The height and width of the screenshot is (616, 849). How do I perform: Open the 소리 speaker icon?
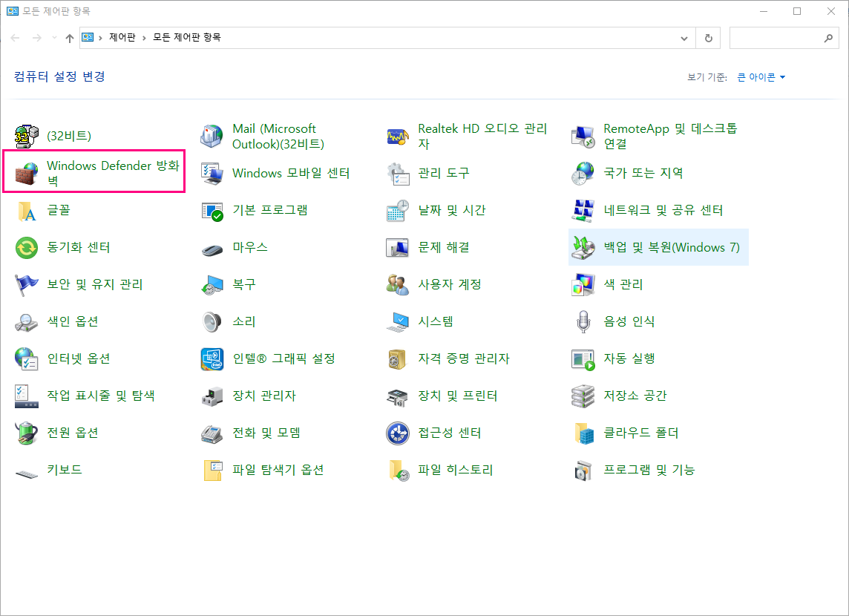(212, 321)
